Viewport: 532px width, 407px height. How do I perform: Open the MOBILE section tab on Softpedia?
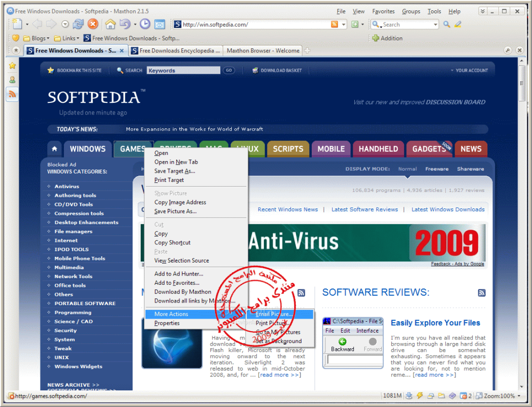[331, 149]
